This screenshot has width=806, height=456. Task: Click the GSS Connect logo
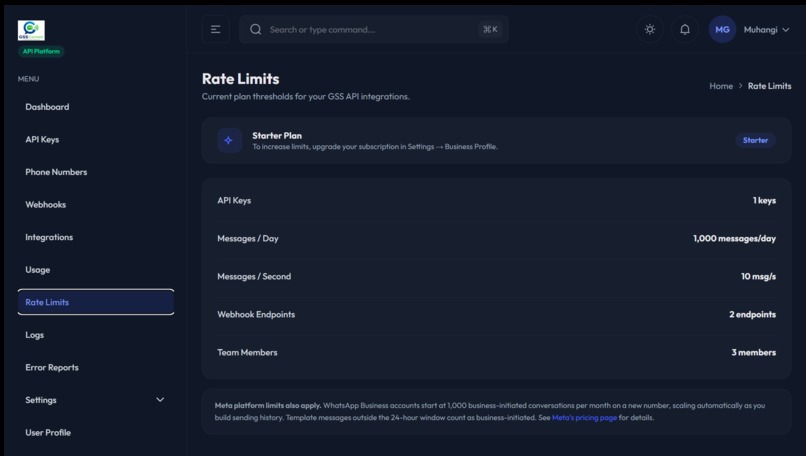(x=31, y=30)
